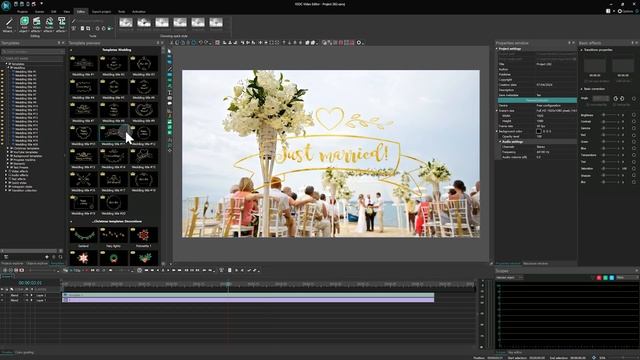Open the scope type dropdown in Scopes
This screenshot has height=360, width=640.
tap(627, 278)
